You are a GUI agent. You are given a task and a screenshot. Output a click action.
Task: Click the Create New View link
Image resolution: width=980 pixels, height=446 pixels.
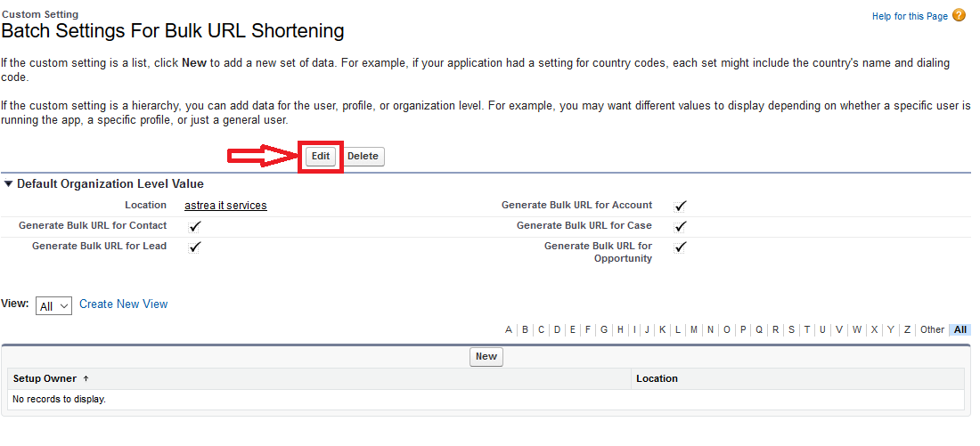123,304
